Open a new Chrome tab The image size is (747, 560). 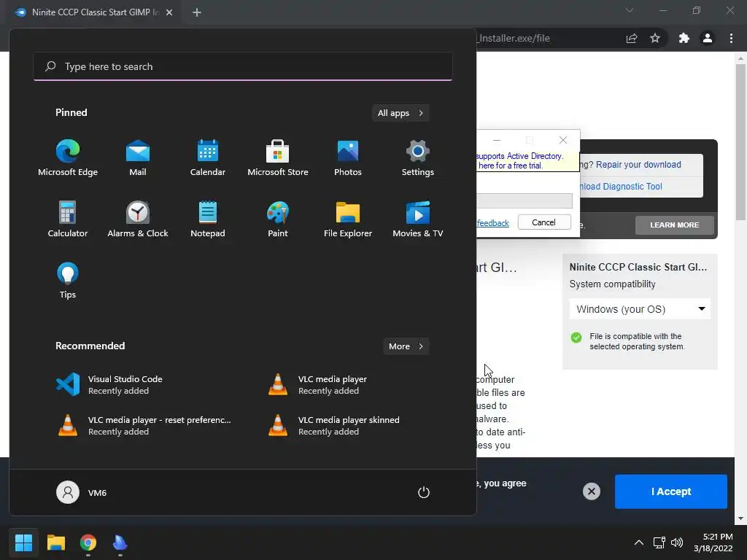point(197,12)
